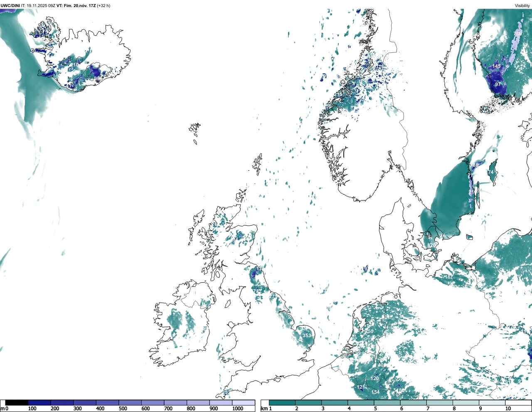This screenshot has height=412, width=532.
Task: Click the '121' value left of 154
Action: [360, 387]
